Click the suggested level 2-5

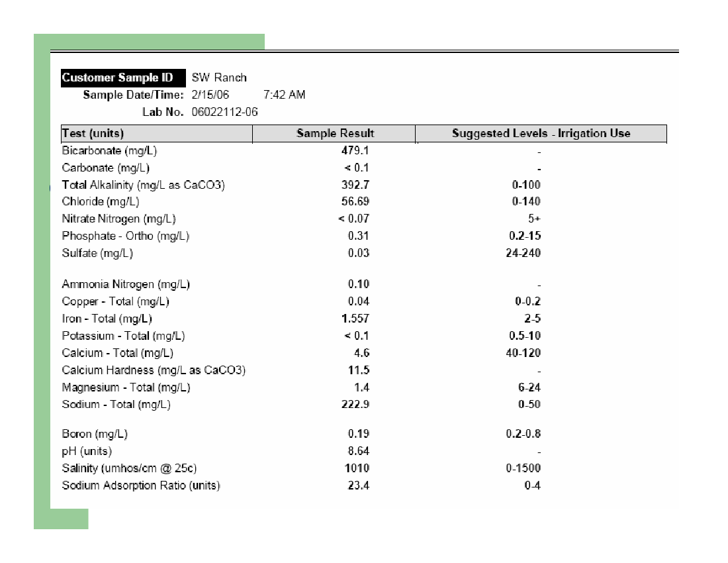click(x=533, y=319)
